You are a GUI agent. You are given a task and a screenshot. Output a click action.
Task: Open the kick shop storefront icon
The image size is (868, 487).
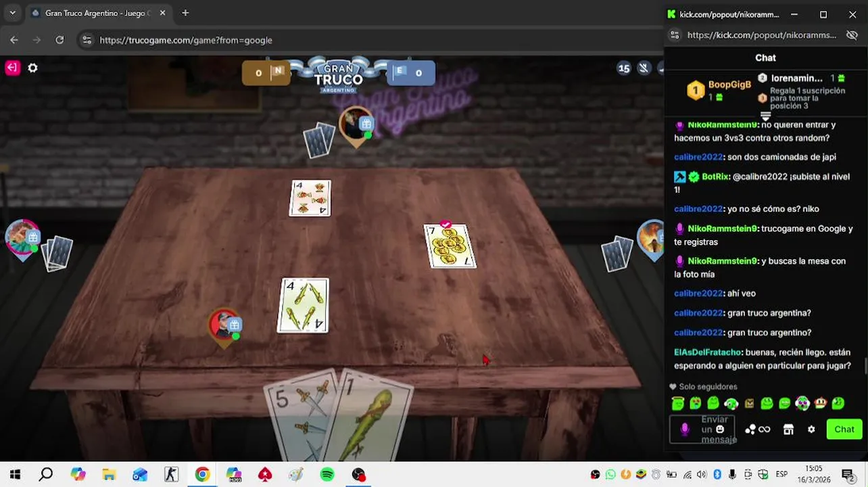click(x=788, y=430)
